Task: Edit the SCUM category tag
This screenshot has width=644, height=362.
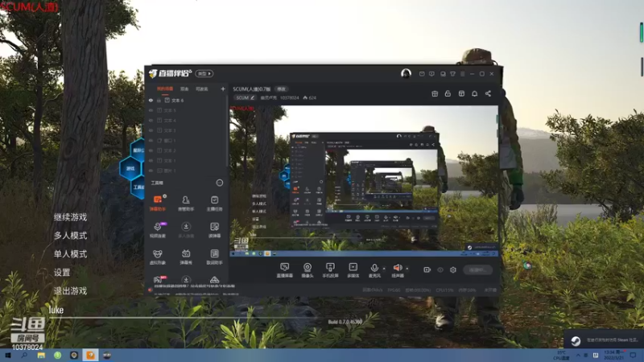Action: tap(245, 97)
